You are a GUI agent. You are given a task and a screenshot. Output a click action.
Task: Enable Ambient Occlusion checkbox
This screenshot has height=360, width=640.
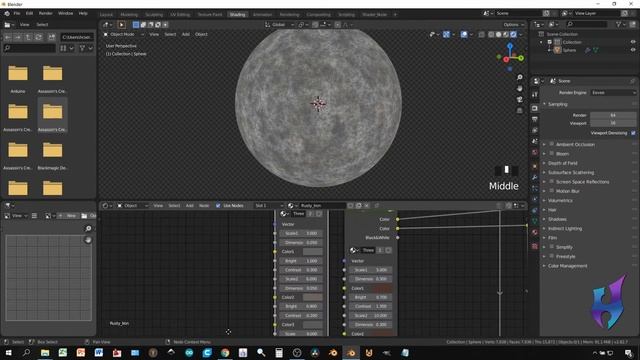(x=551, y=144)
